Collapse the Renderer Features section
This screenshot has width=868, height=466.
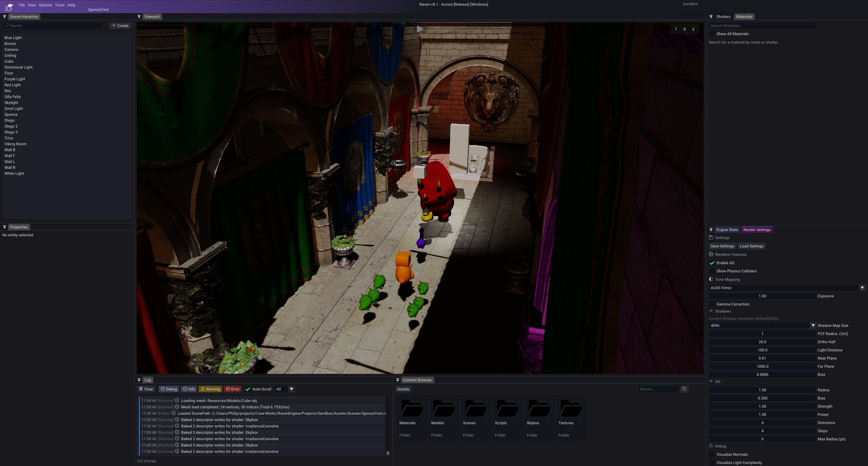728,254
